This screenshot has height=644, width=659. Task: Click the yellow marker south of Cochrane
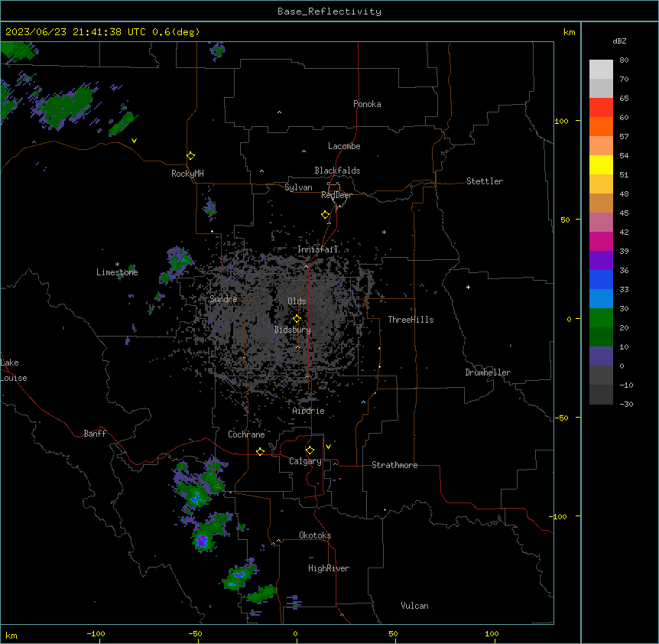[260, 451]
